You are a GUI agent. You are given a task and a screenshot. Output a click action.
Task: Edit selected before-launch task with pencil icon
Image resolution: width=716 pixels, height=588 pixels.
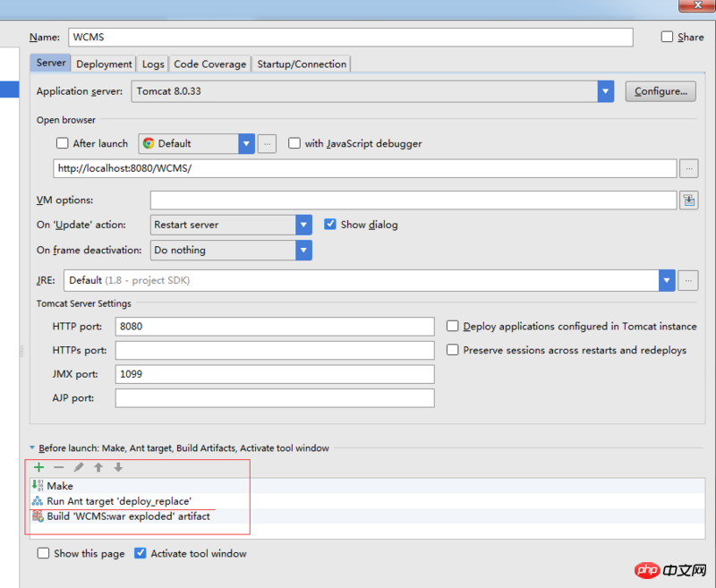click(79, 467)
